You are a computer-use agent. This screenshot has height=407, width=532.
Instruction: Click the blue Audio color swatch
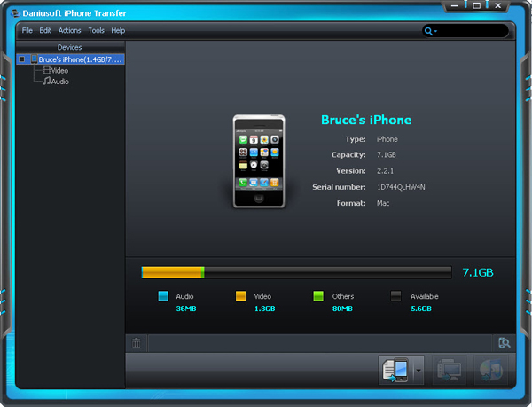click(163, 296)
